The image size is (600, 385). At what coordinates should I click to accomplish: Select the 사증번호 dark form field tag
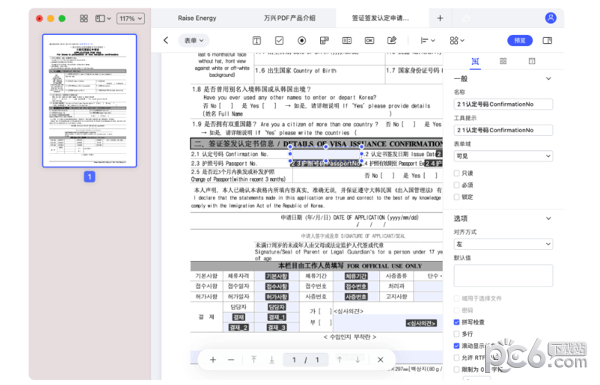pos(356,297)
